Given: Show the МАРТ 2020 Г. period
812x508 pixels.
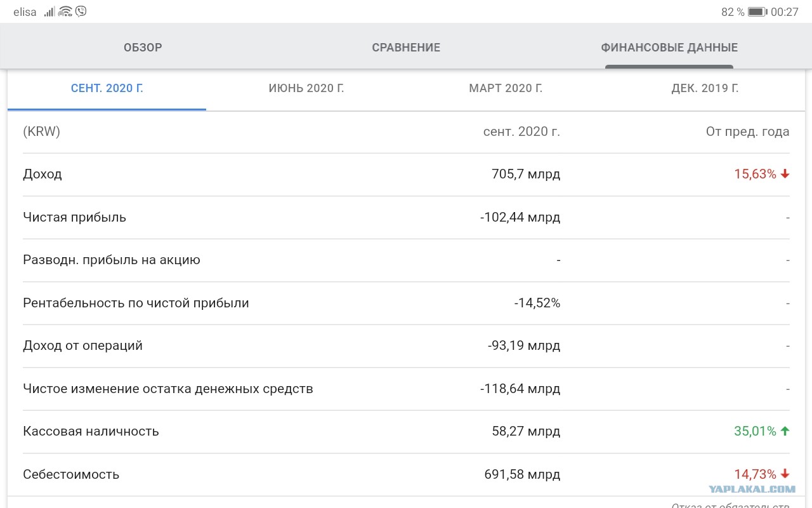Looking at the screenshot, I should [x=506, y=89].
